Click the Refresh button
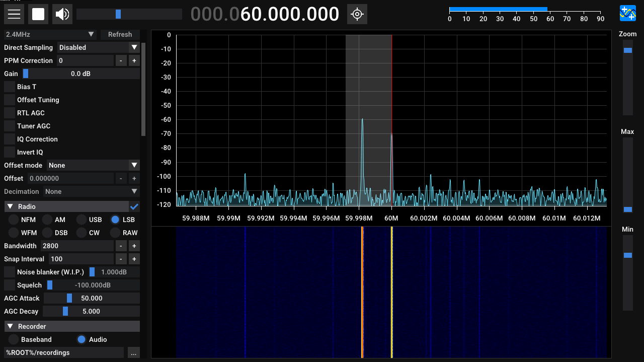 click(120, 34)
